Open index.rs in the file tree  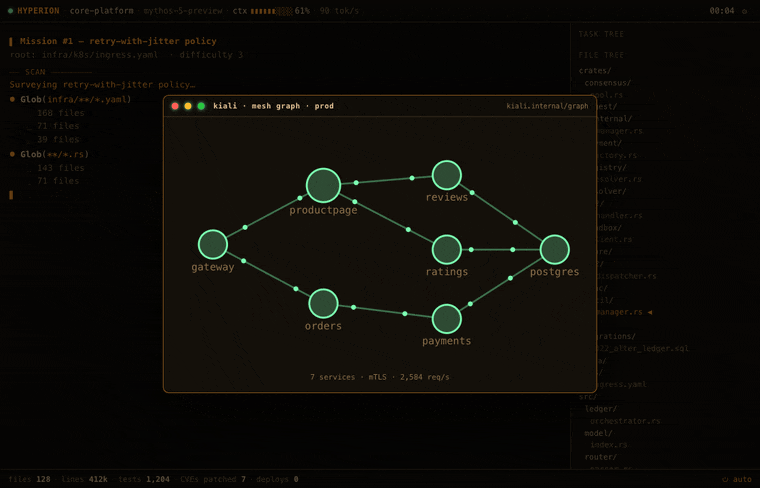tap(609, 445)
